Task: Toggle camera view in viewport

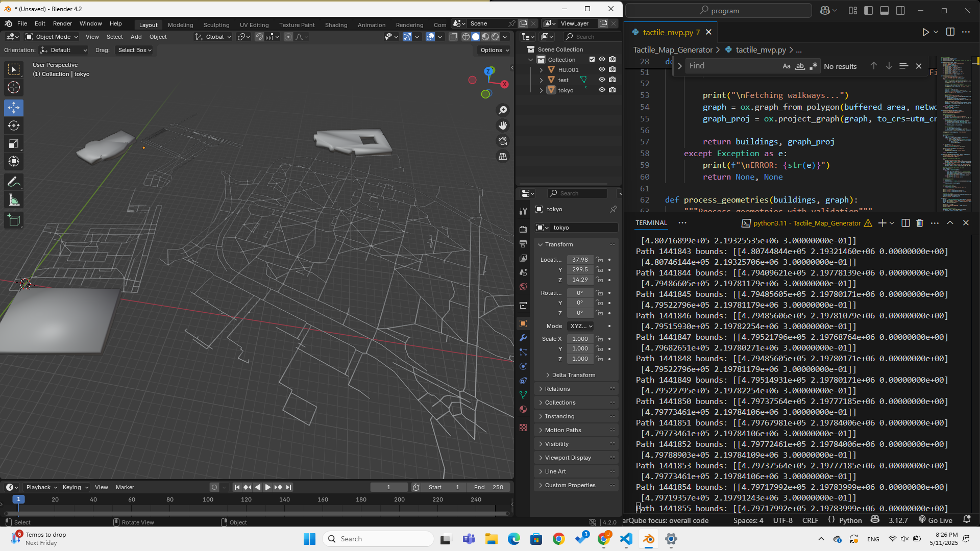Action: pyautogui.click(x=503, y=141)
